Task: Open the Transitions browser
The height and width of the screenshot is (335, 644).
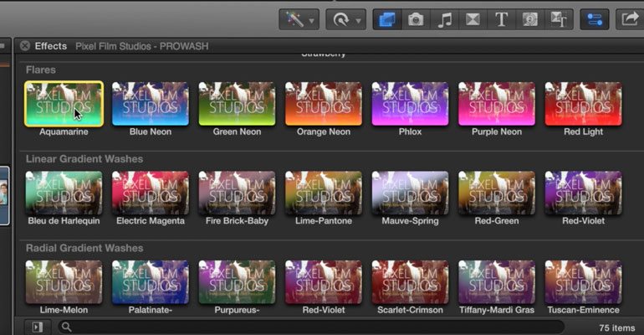Action: [473, 19]
